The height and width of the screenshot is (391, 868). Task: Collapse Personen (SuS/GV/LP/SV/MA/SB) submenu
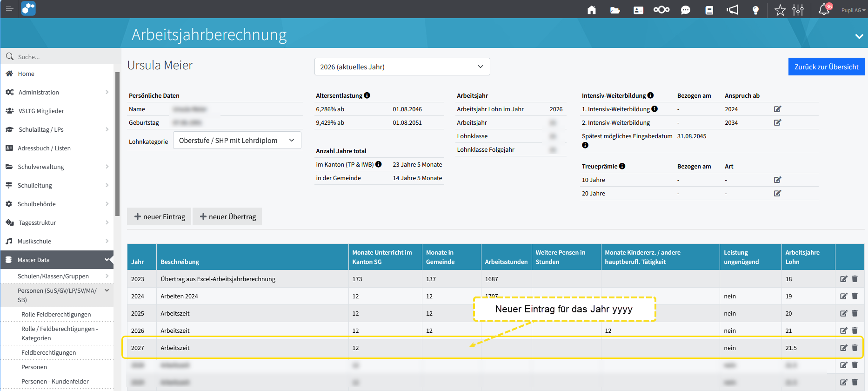[x=57, y=295]
